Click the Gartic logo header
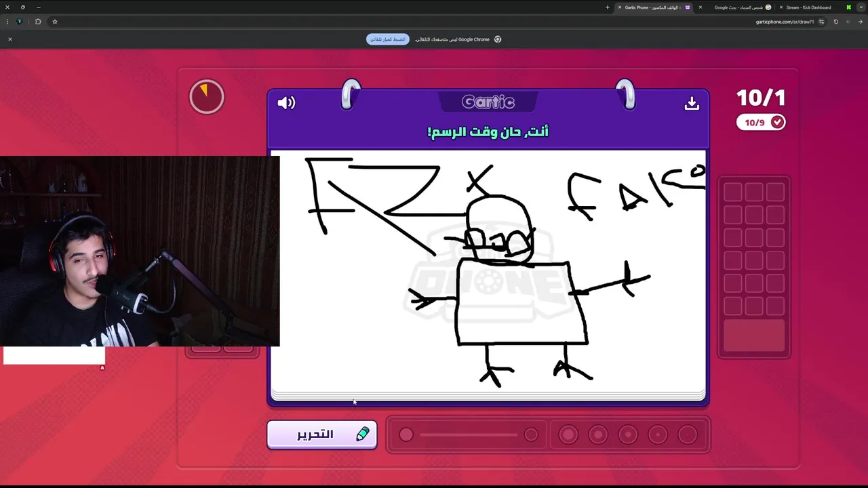 coord(488,102)
